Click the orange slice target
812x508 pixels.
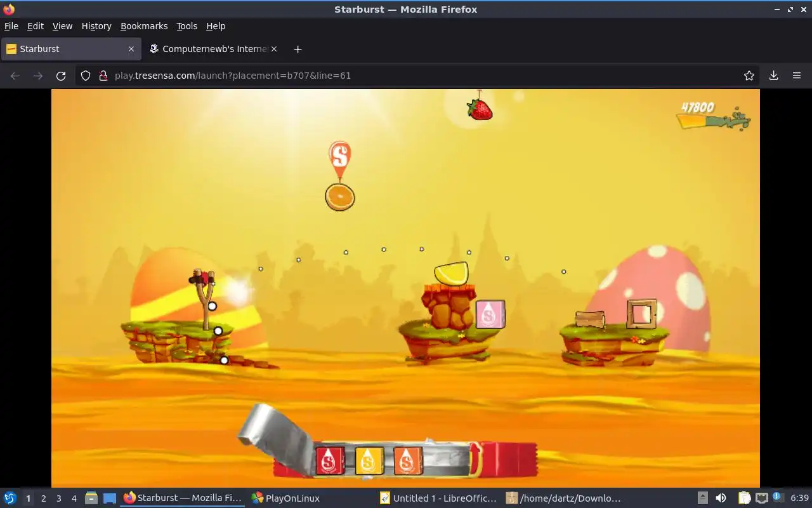[340, 197]
